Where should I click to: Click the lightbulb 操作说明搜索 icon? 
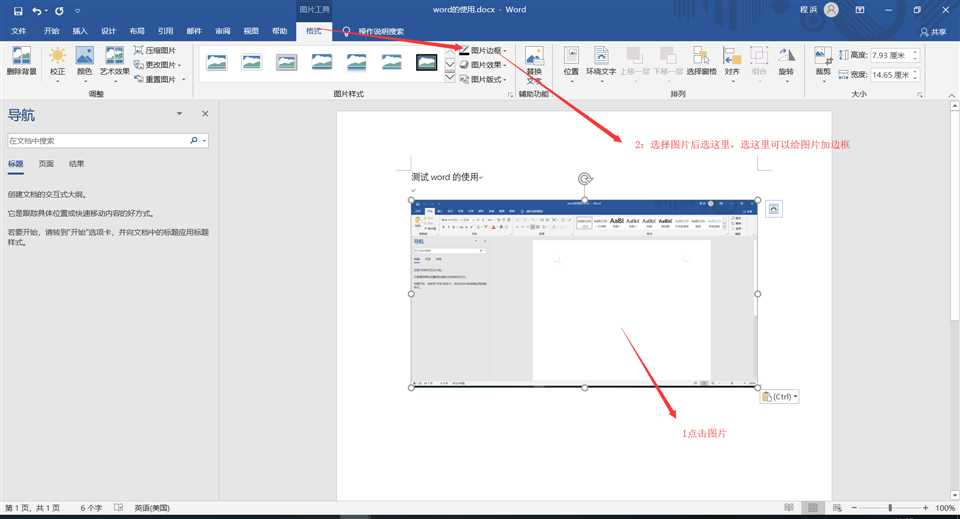pos(347,31)
